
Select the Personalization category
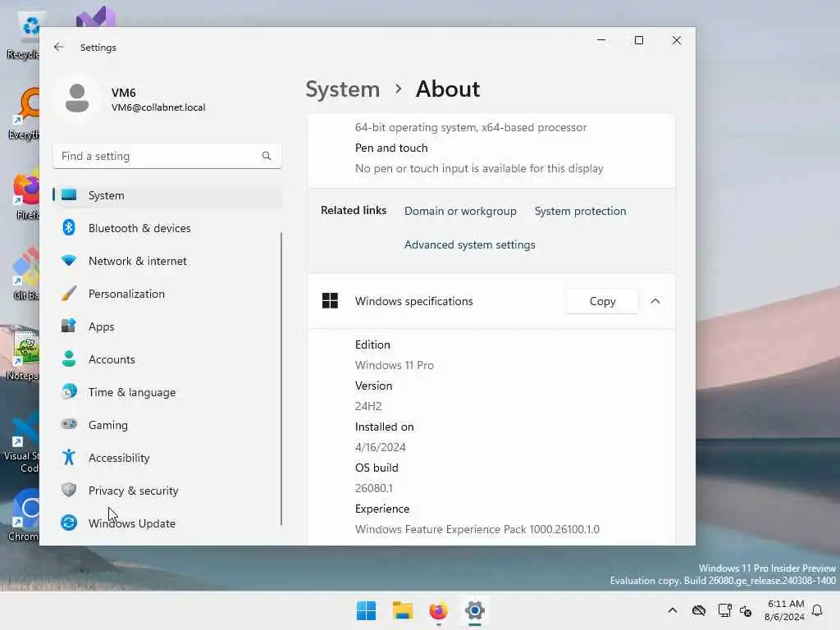click(x=167, y=294)
